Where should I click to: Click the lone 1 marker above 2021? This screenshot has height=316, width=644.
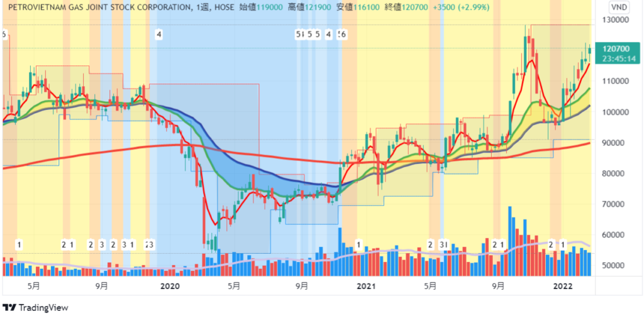359,245
